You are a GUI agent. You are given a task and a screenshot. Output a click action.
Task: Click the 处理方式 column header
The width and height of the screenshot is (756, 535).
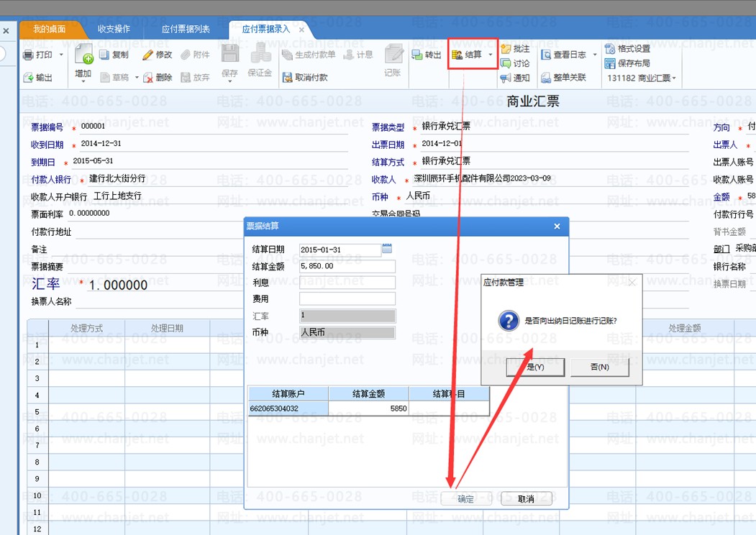86,328
